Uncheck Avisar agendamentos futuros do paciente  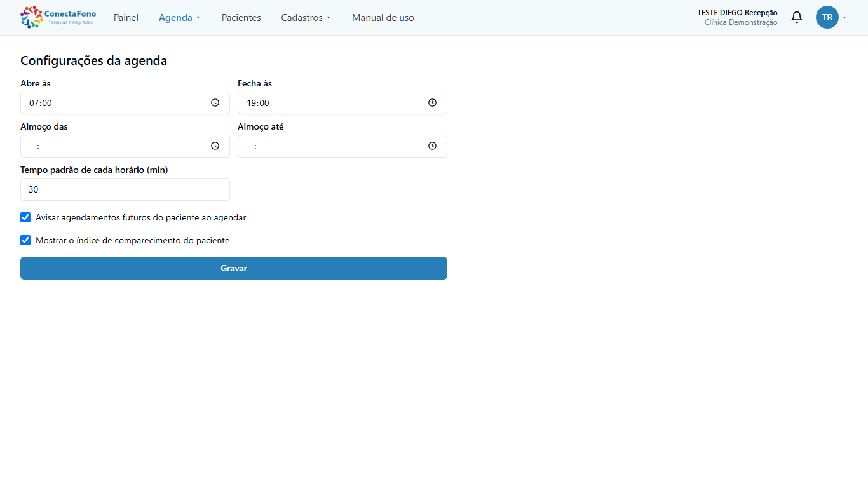pos(25,217)
